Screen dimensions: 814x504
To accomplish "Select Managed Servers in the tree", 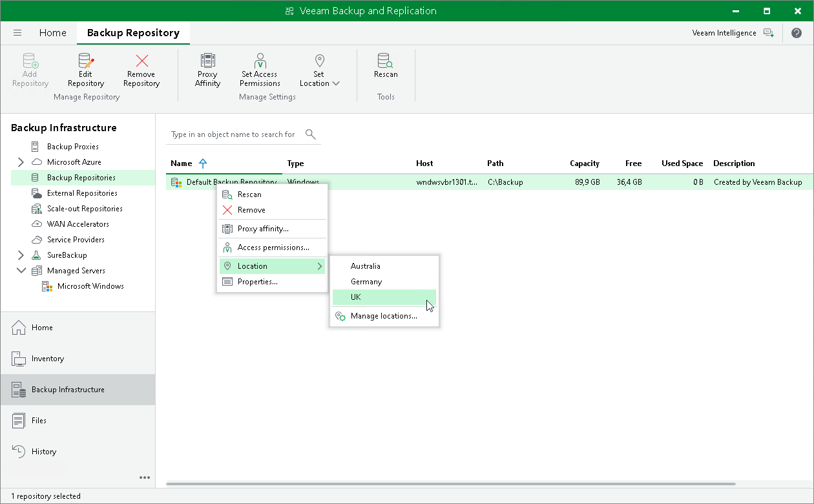I will click(76, 271).
